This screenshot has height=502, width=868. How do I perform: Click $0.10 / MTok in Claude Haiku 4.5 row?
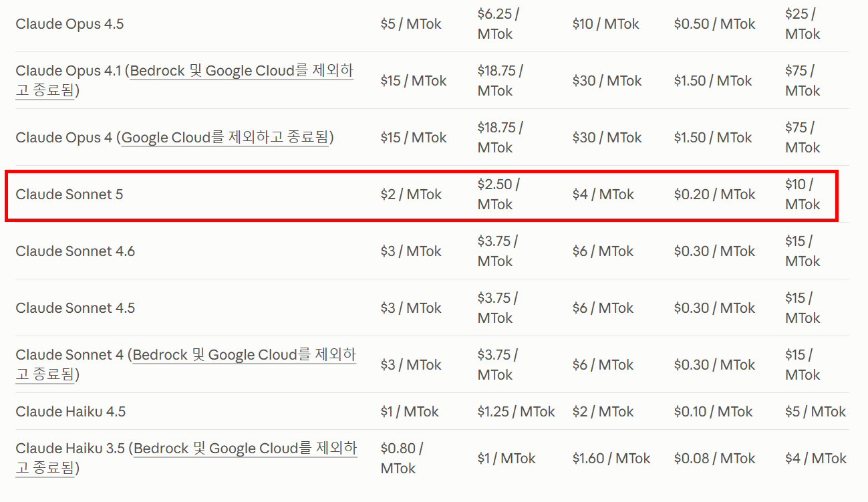click(x=714, y=412)
